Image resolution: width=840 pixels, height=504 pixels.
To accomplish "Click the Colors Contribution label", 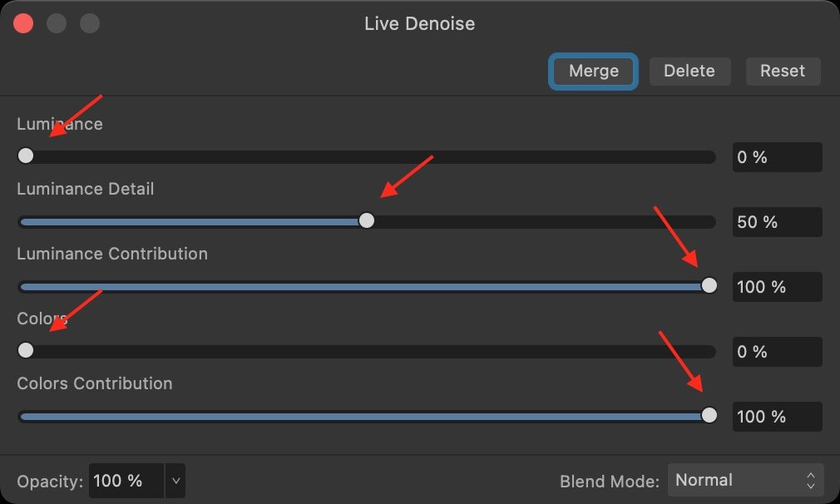I will point(94,383).
